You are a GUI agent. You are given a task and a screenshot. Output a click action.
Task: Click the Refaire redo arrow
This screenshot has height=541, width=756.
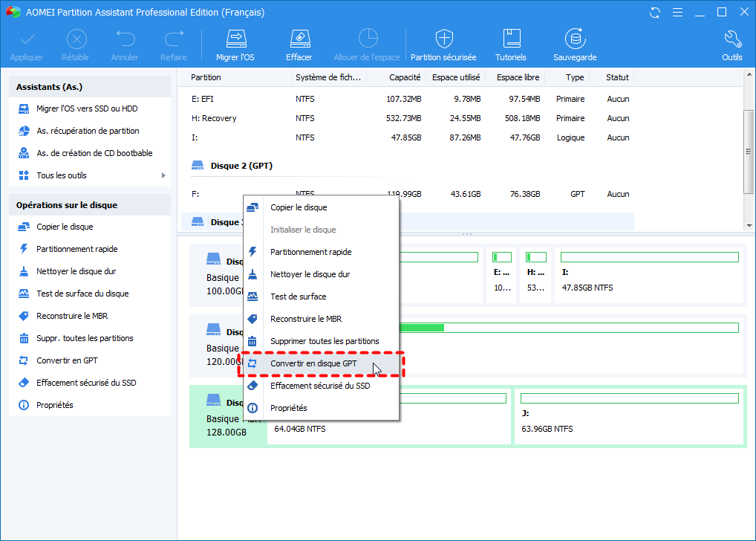point(174,45)
